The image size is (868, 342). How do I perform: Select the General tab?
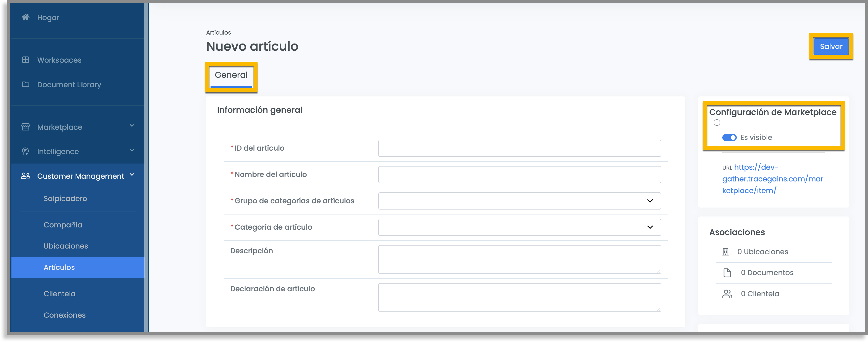[x=231, y=75]
